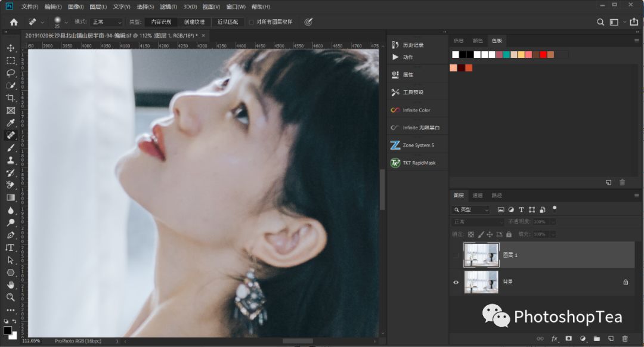Open the 文件(F) menu
Image resolution: width=644 pixels, height=347 pixels.
pos(30,7)
